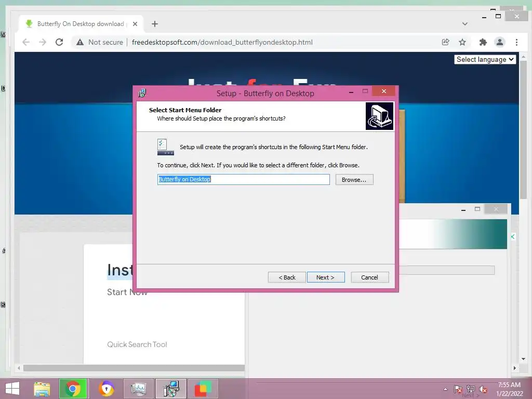Show hidden tray icons arrow
Screen dimensions: 532x399
point(445,389)
